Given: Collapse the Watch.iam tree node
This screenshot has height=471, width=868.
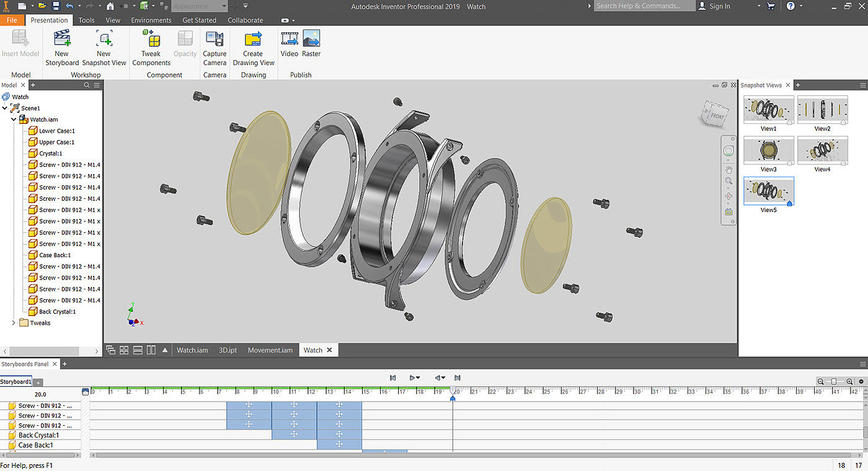Looking at the screenshot, I should click(x=14, y=120).
